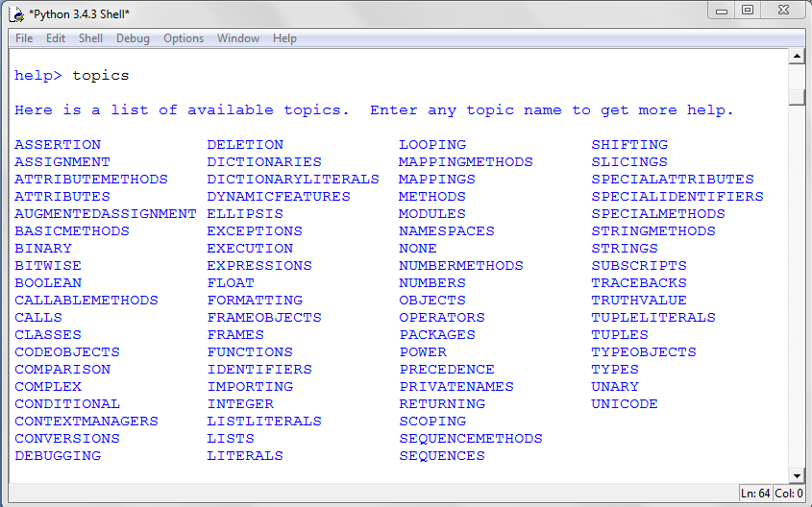Click the DELETION topic text
This screenshot has width=812, height=507.
245,144
